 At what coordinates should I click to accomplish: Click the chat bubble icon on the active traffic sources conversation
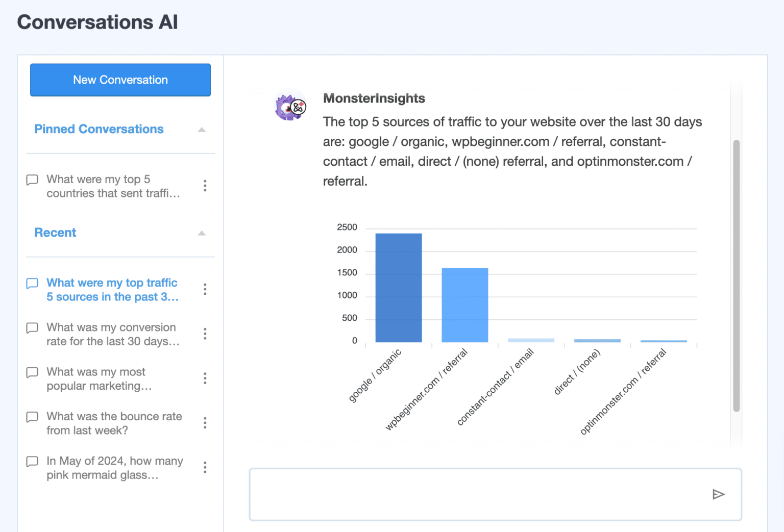click(32, 284)
